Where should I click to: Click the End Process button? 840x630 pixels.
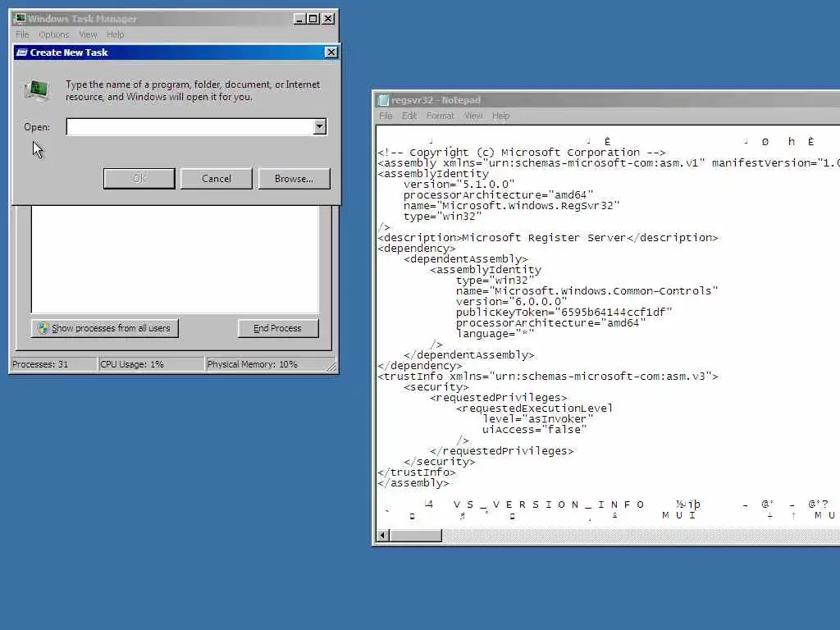[277, 328]
